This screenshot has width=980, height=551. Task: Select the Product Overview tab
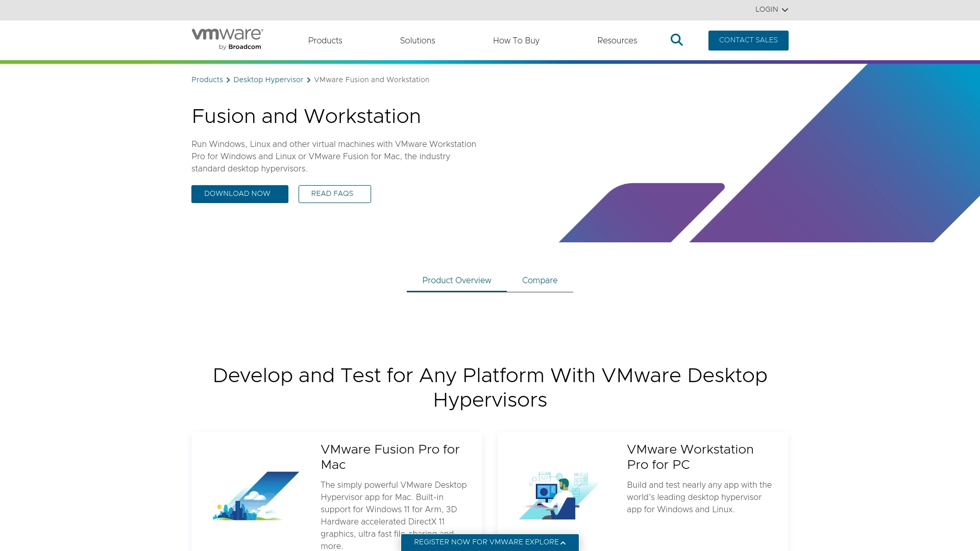point(457,281)
